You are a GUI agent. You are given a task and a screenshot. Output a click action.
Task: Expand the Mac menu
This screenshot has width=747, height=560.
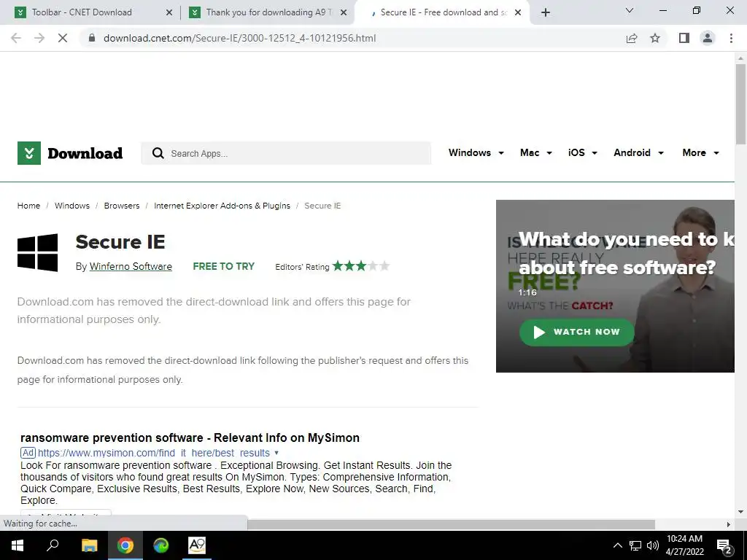click(536, 152)
